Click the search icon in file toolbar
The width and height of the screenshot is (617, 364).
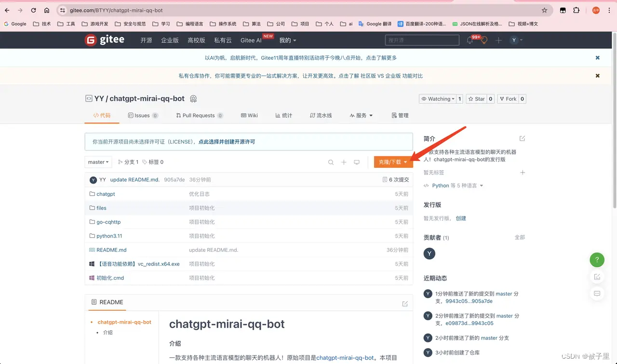(331, 162)
